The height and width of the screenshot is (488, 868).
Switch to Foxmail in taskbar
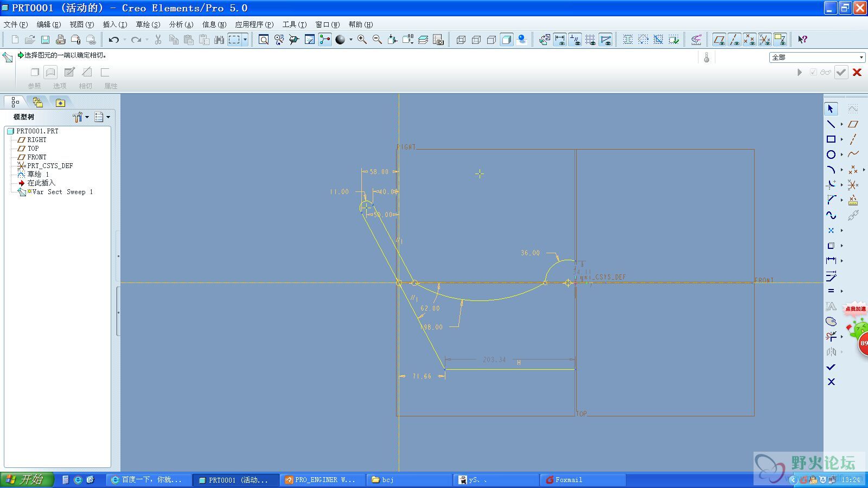pyautogui.click(x=583, y=480)
